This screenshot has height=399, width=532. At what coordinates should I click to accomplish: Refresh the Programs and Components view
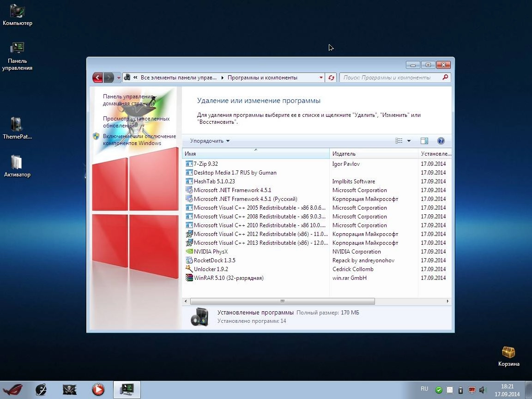[331, 78]
